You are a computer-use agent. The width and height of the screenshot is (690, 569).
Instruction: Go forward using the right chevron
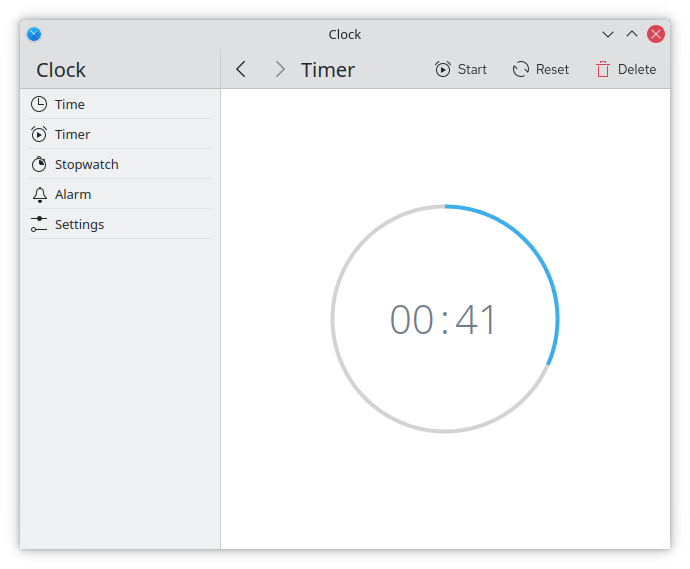(279, 69)
